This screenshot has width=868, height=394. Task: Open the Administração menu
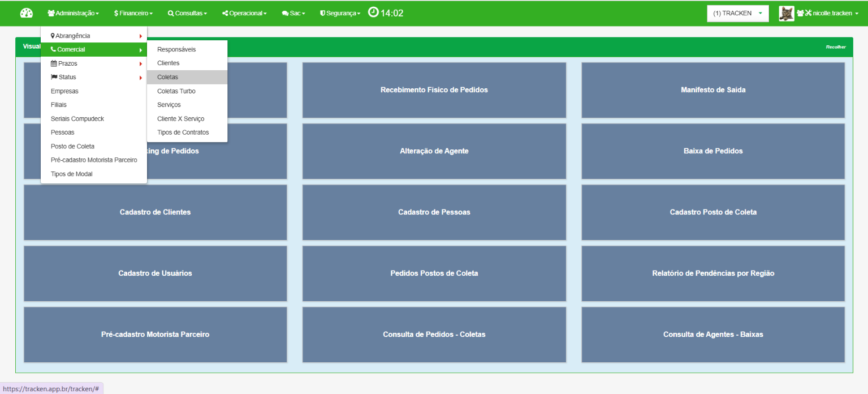point(74,13)
